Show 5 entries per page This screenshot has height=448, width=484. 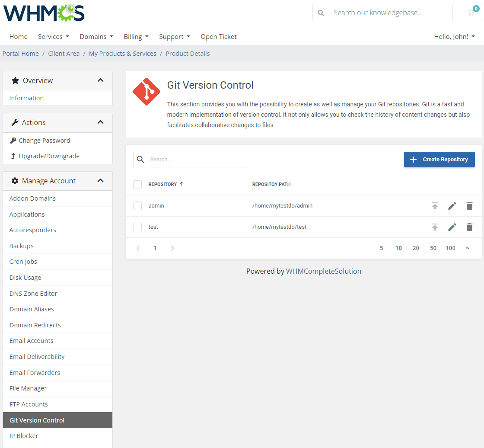(x=382, y=248)
